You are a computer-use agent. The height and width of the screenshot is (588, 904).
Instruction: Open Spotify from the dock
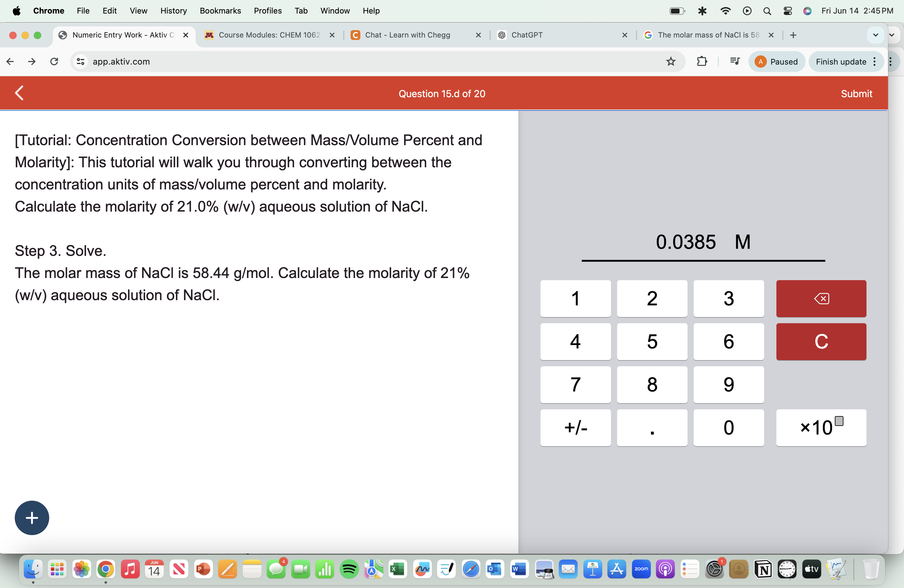[x=349, y=569]
